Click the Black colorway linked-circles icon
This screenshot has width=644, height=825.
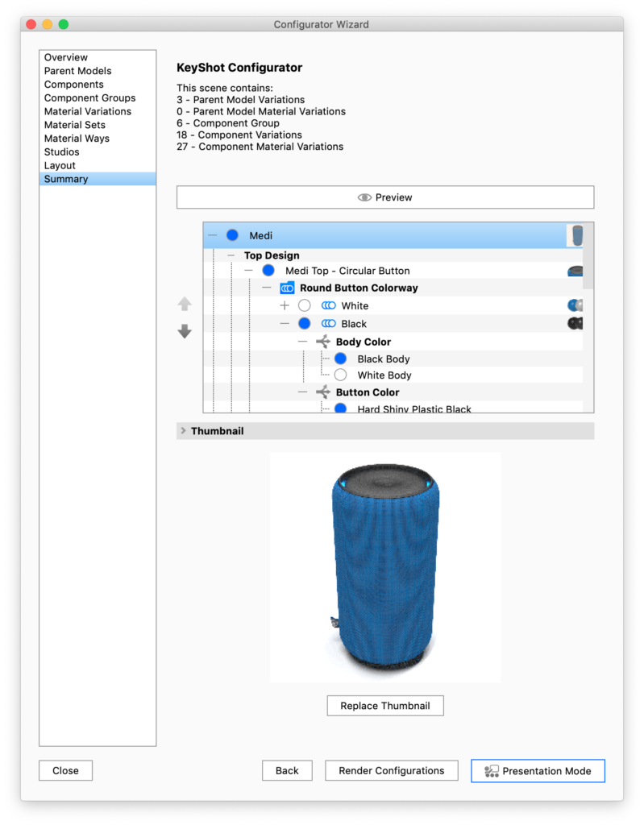click(328, 324)
